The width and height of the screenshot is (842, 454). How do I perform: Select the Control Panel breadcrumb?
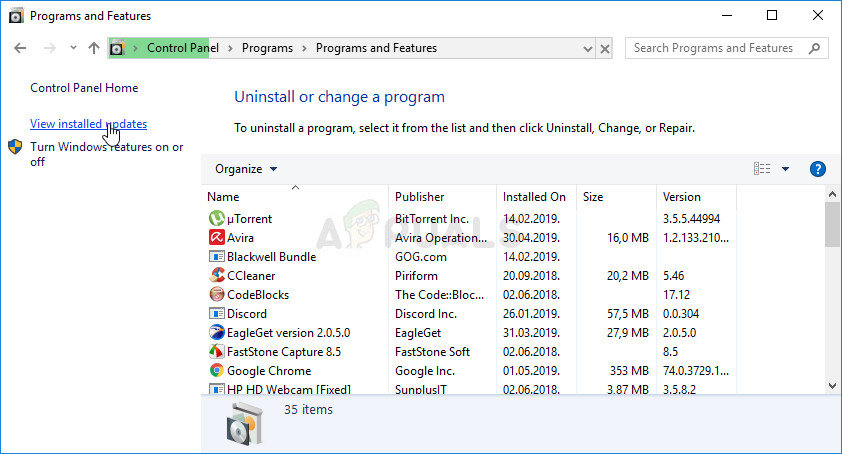coord(183,48)
